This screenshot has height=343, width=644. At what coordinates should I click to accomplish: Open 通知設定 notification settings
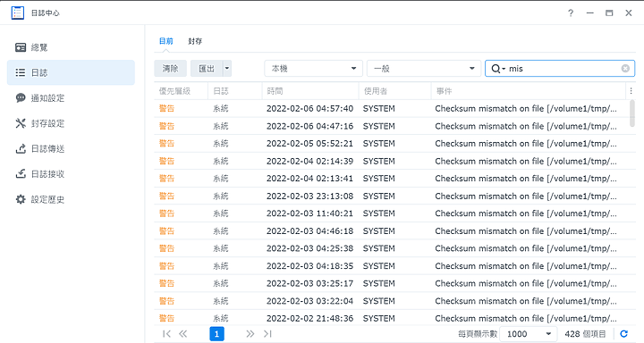[71, 98]
